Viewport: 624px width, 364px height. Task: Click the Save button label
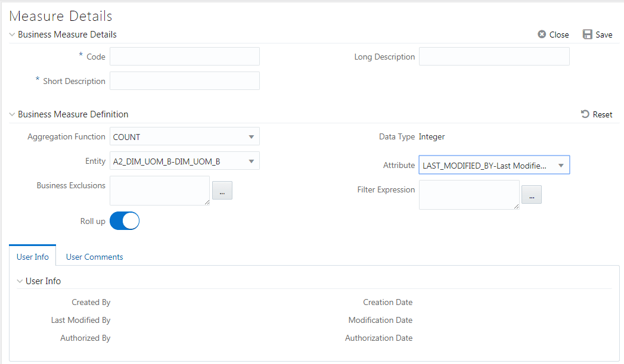[x=604, y=35]
